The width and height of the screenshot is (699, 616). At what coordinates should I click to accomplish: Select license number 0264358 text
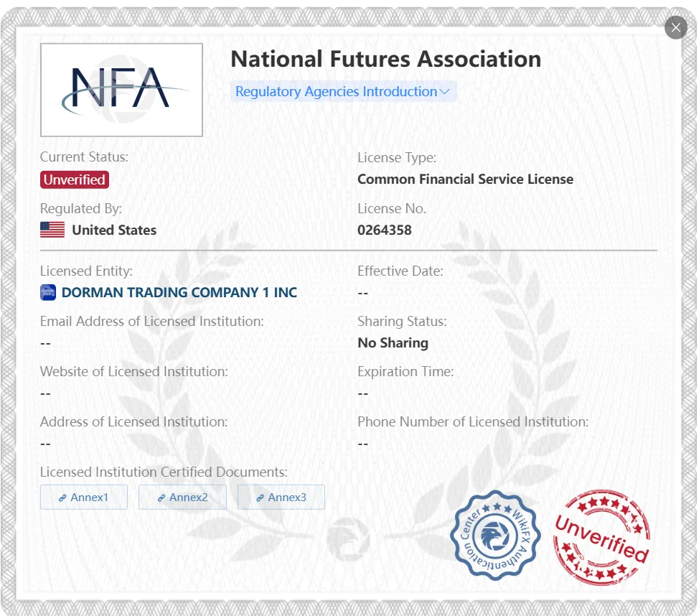click(x=385, y=230)
